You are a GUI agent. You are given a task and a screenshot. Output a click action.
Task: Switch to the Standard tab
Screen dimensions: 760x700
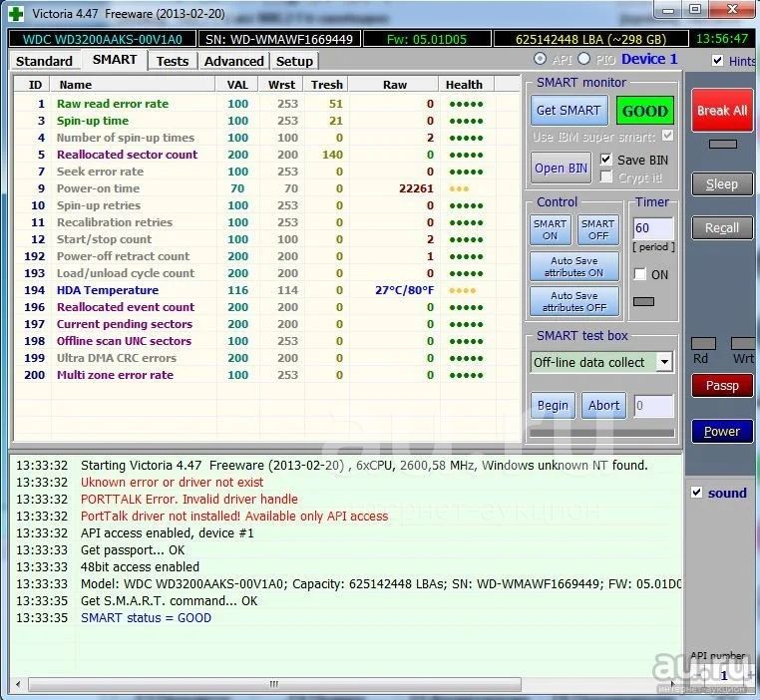(x=44, y=61)
